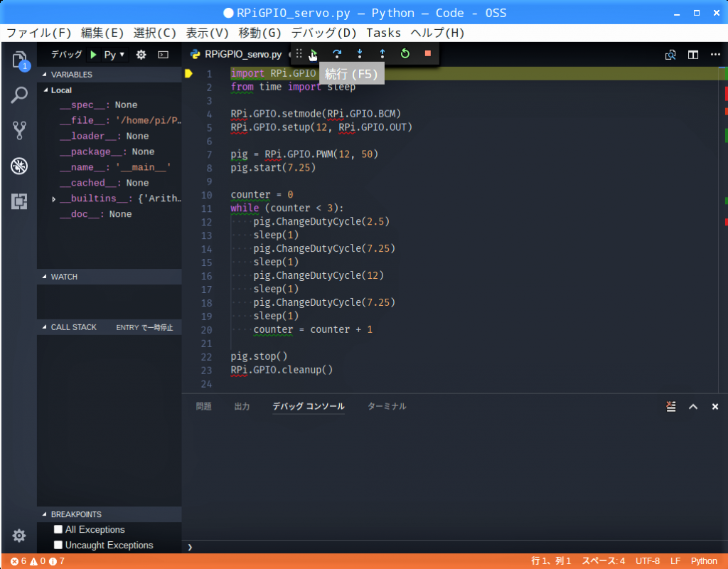Enable the All Exceptions breakpoint checkbox

[58, 529]
